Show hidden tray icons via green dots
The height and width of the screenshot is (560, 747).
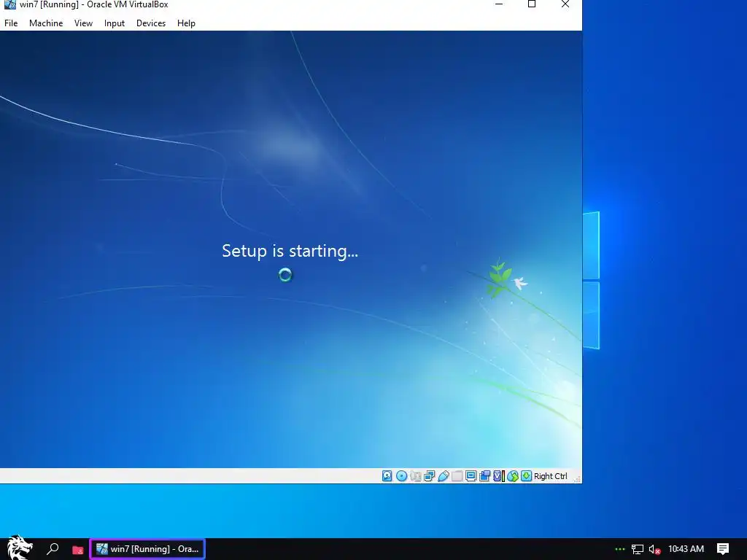tap(620, 549)
